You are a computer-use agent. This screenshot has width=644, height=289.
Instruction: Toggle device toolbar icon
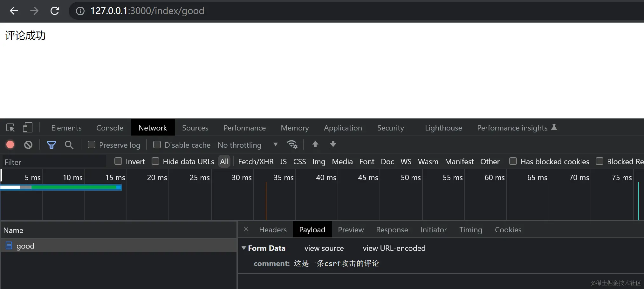27,128
